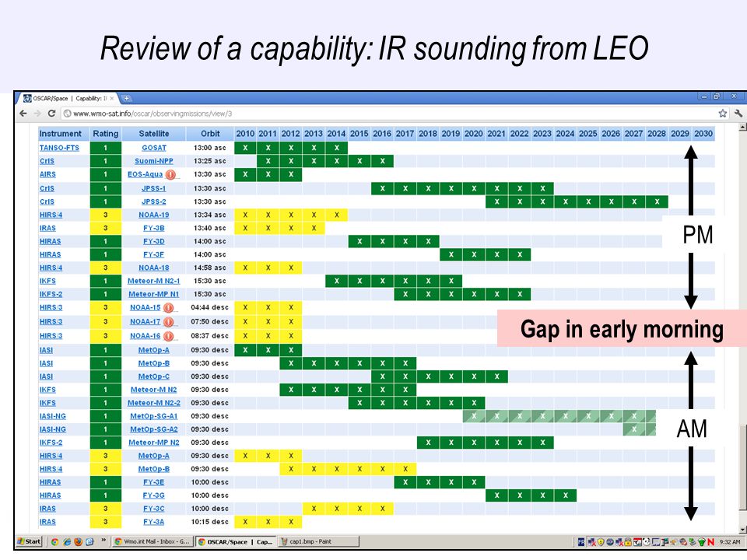Click the Orbit column header

tap(210, 134)
